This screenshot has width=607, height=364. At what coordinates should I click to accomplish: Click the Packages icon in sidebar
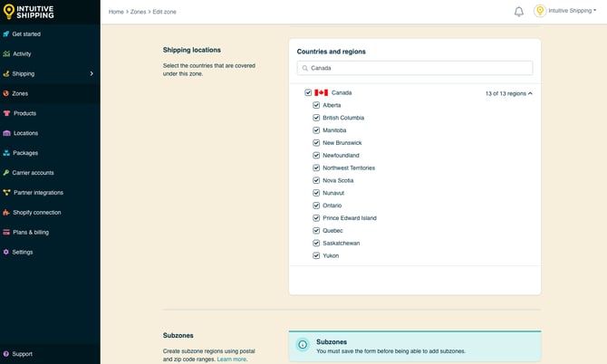(x=6, y=153)
